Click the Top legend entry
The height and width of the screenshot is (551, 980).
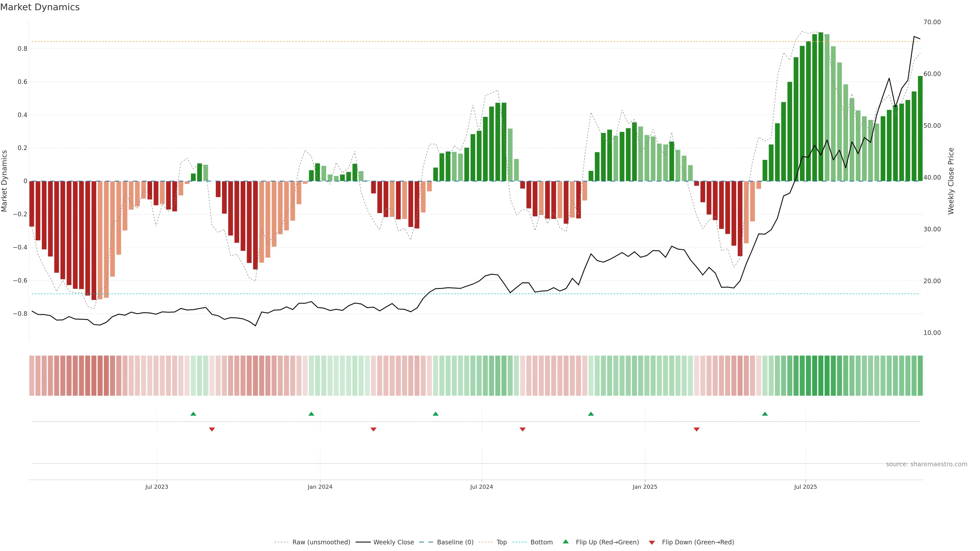[501, 542]
